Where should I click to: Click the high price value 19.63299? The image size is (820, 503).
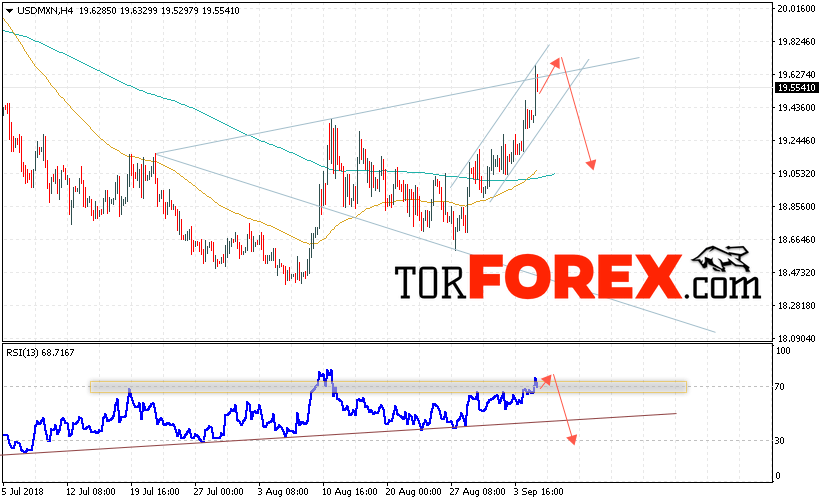(139, 10)
